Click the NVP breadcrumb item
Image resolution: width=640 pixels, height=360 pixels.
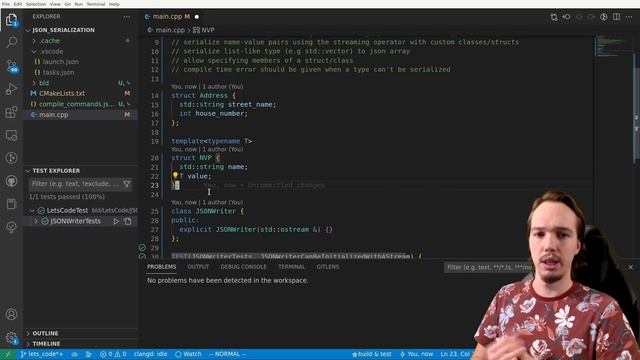204,30
